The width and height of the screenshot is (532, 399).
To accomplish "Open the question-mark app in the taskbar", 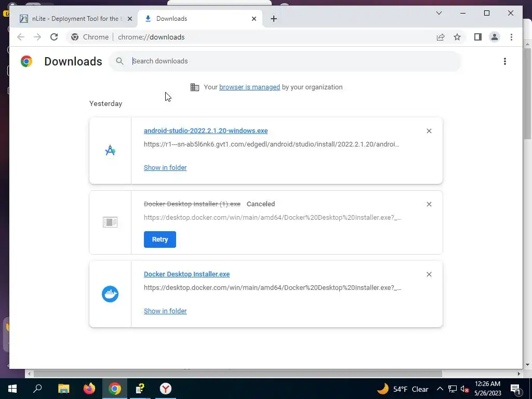I will click(x=140, y=389).
